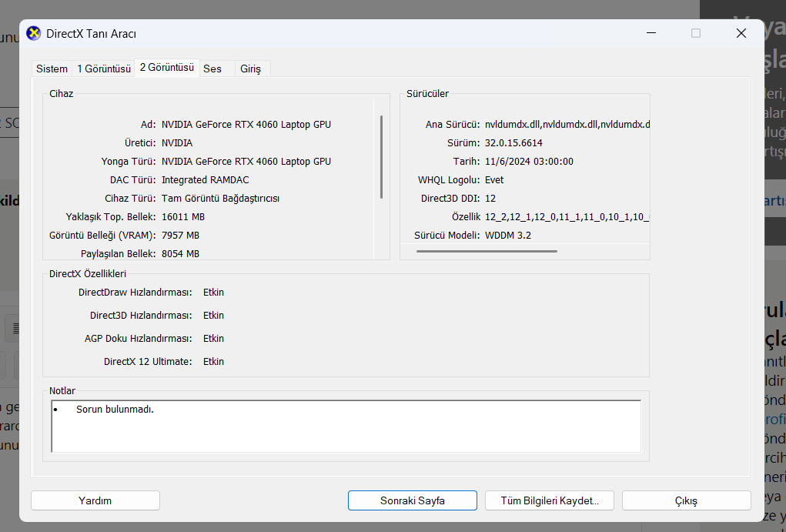786x532 pixels.
Task: Click DirectDraw Hızlandırması Etkin value
Action: (x=213, y=293)
